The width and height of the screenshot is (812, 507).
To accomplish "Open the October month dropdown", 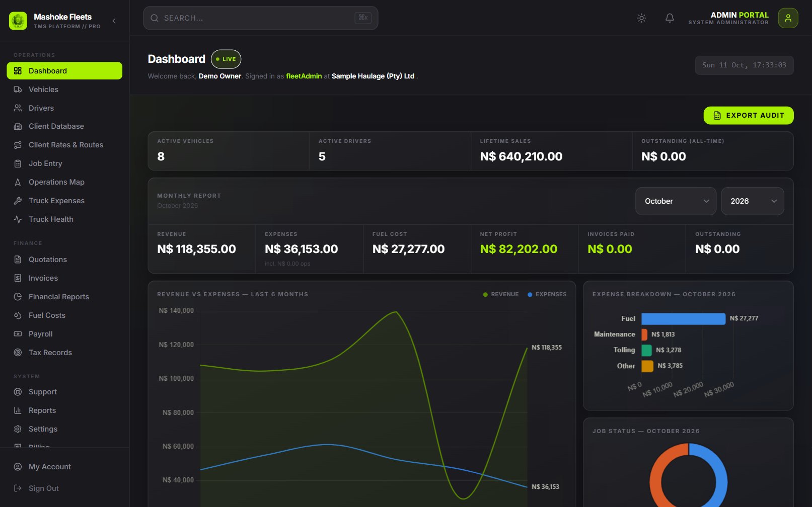I will point(676,201).
